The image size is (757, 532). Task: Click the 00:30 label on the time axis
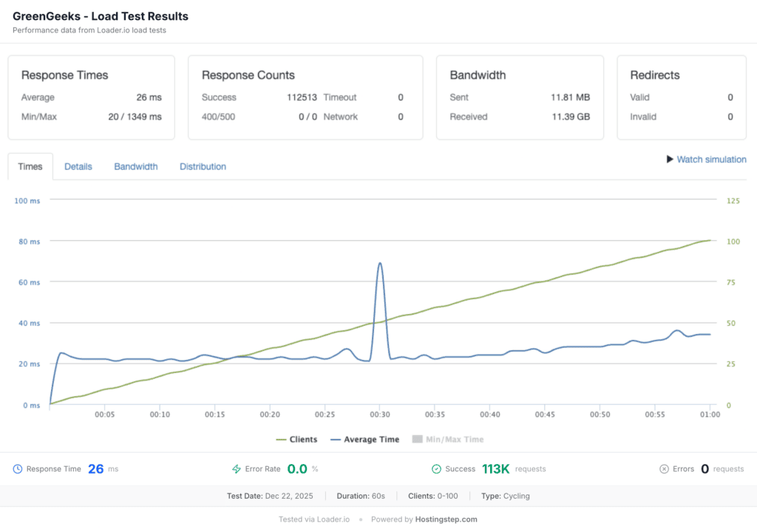[380, 415]
